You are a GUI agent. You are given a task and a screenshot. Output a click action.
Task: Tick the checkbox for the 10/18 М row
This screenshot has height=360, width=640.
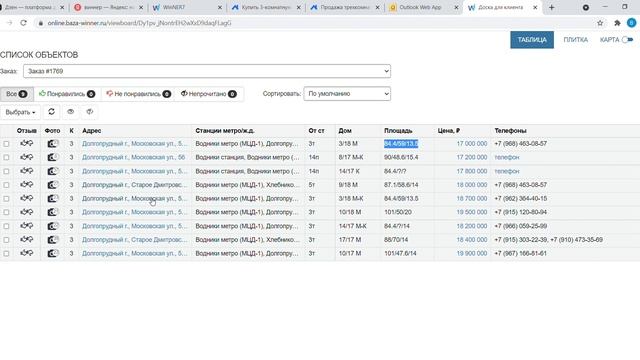click(x=6, y=212)
